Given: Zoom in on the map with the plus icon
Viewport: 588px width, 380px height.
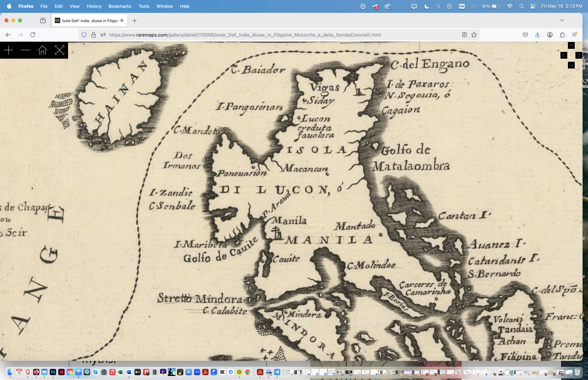Looking at the screenshot, I should [x=8, y=50].
